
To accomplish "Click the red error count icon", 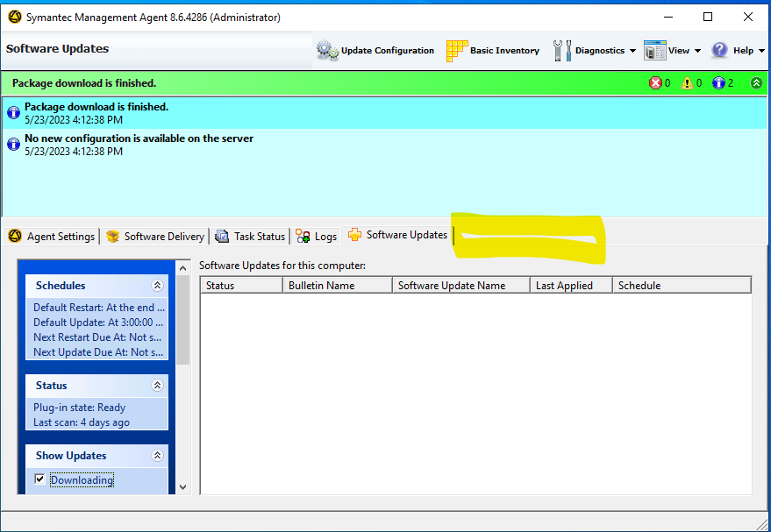I will click(x=655, y=83).
